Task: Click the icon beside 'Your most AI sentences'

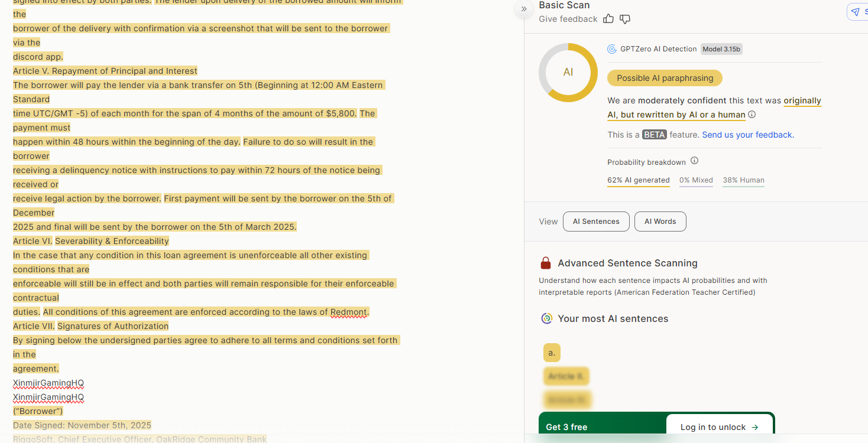Action: tap(547, 318)
